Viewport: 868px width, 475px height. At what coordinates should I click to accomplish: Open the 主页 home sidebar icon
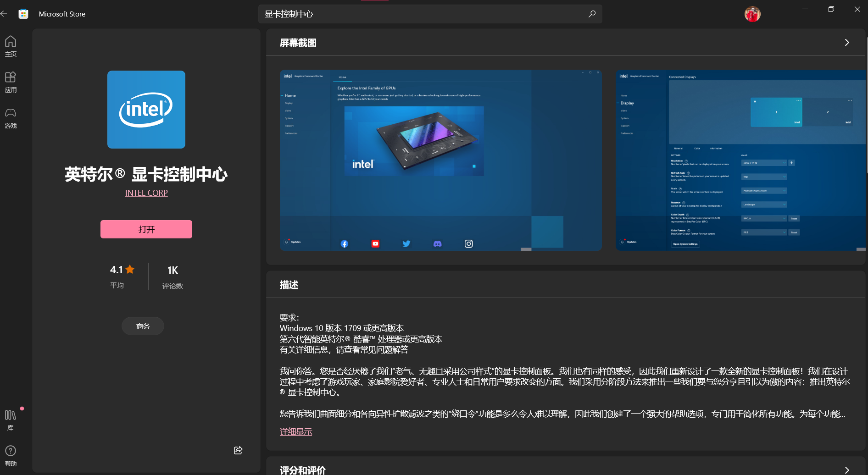point(11,46)
